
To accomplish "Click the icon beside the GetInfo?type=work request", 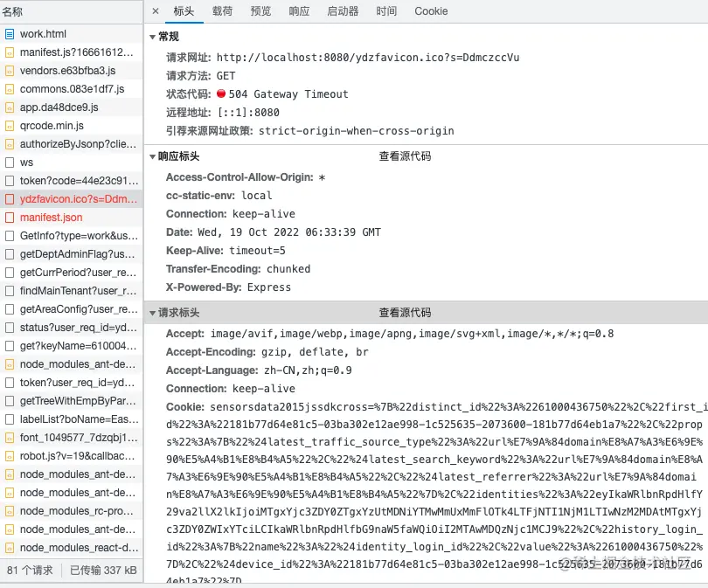I will click(10, 236).
